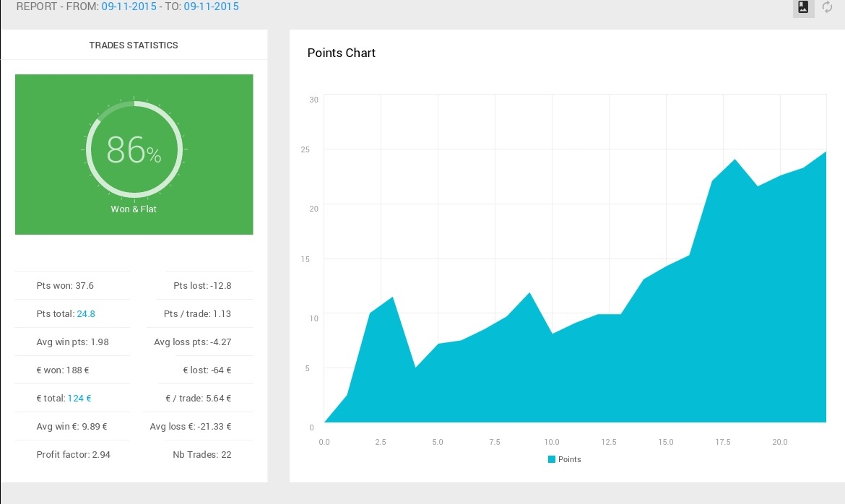Click the y-axis label 30 on the chart
The height and width of the screenshot is (504, 845).
click(313, 100)
